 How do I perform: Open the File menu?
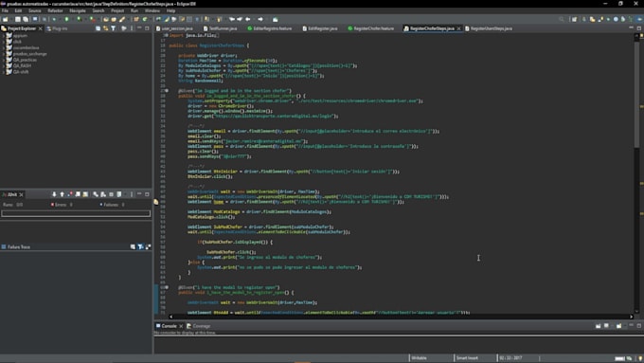pos(5,10)
